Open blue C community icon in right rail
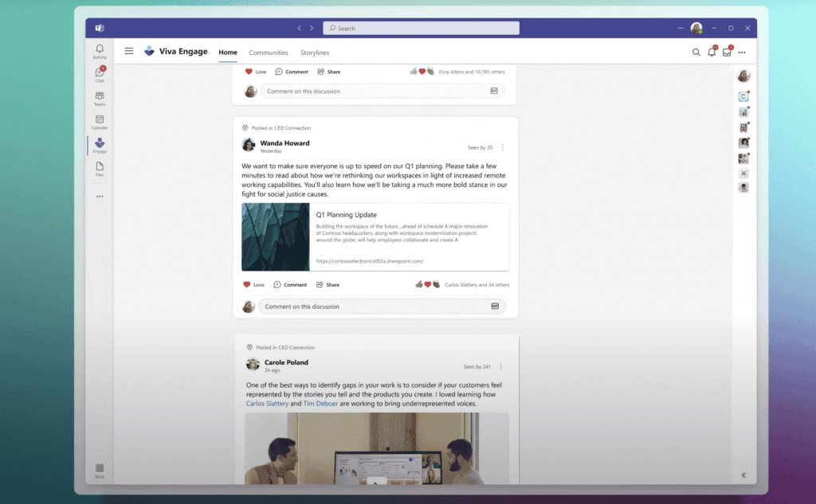This screenshot has height=504, width=816. pos(743,97)
